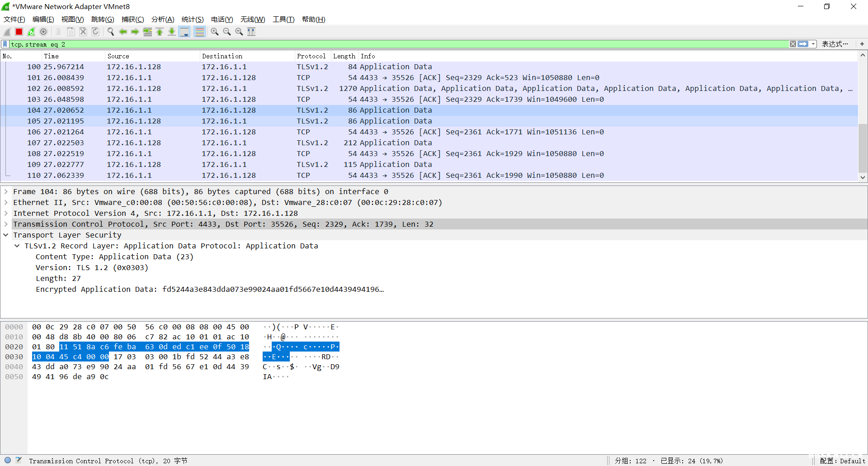
Task: Toggle auto-scroll during live capture
Action: coord(184,32)
